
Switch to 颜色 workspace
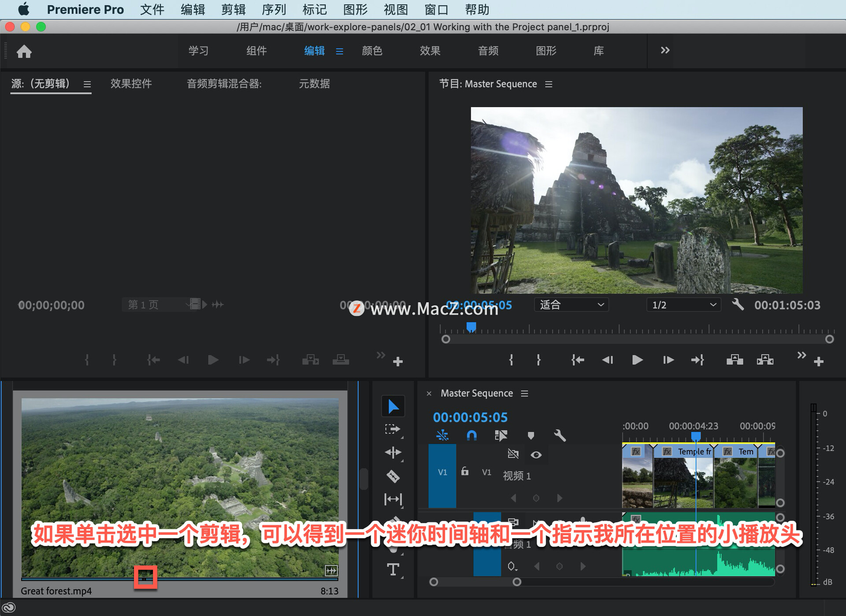coord(372,51)
